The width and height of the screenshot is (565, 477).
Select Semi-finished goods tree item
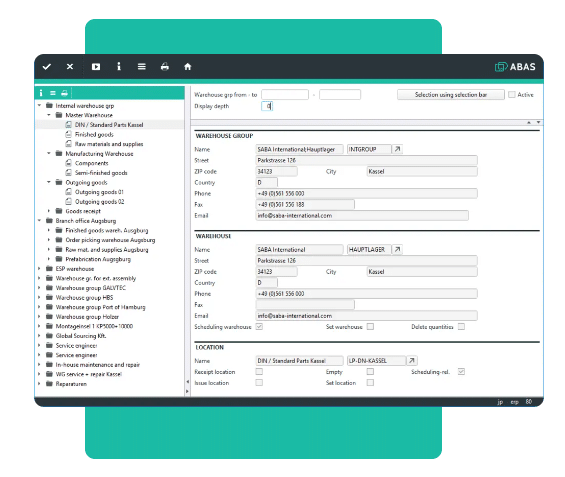[x=101, y=173]
